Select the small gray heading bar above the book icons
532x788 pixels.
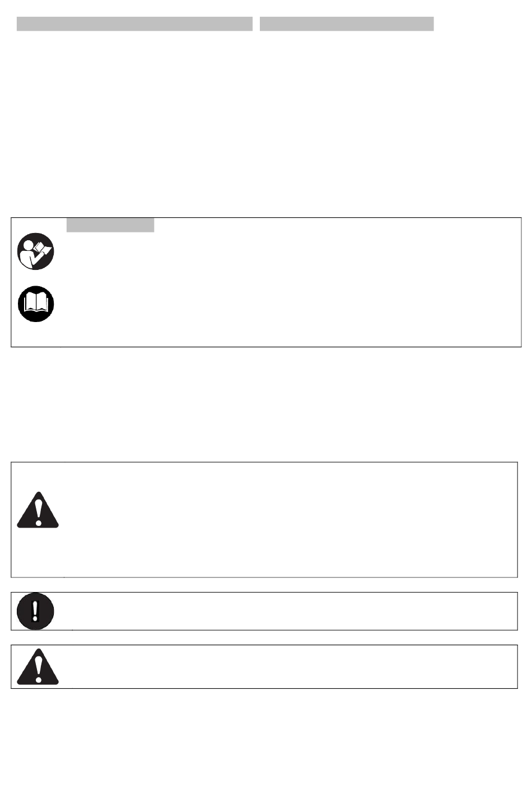[110, 225]
